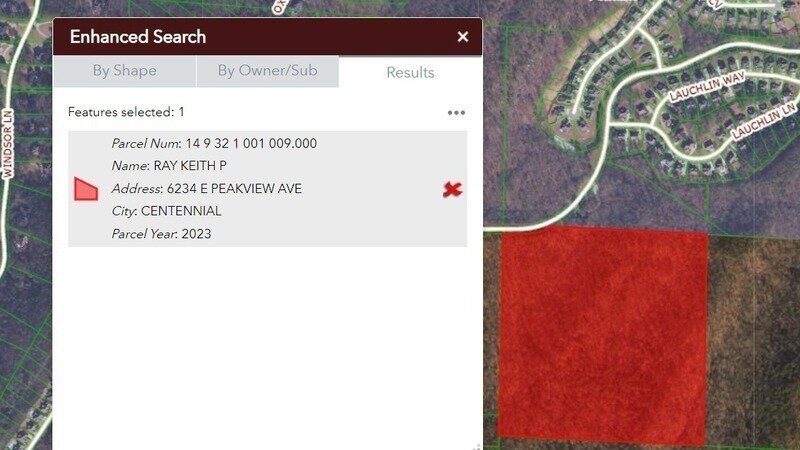Click the red parcel shape icon in result
This screenshot has width=800, height=450.
[x=86, y=189]
